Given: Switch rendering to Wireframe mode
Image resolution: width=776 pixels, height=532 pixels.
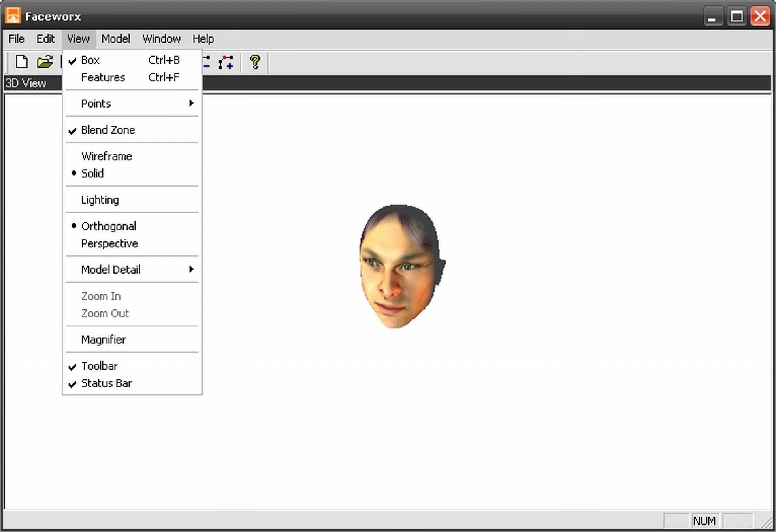Looking at the screenshot, I should pyautogui.click(x=106, y=156).
